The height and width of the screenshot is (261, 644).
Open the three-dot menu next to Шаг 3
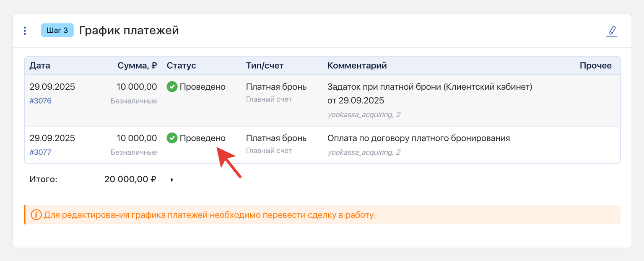(x=25, y=31)
